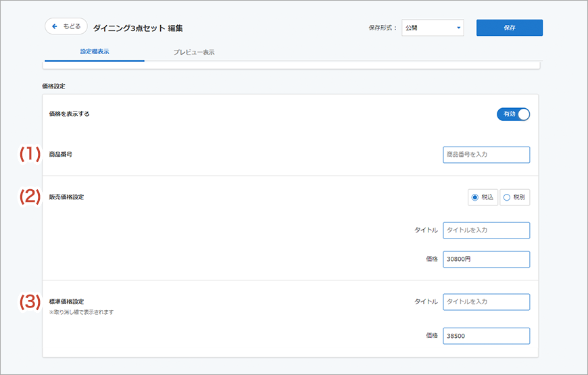Click the back arrow icon beside もどる
Screen dimensions: 588x375
click(x=55, y=26)
